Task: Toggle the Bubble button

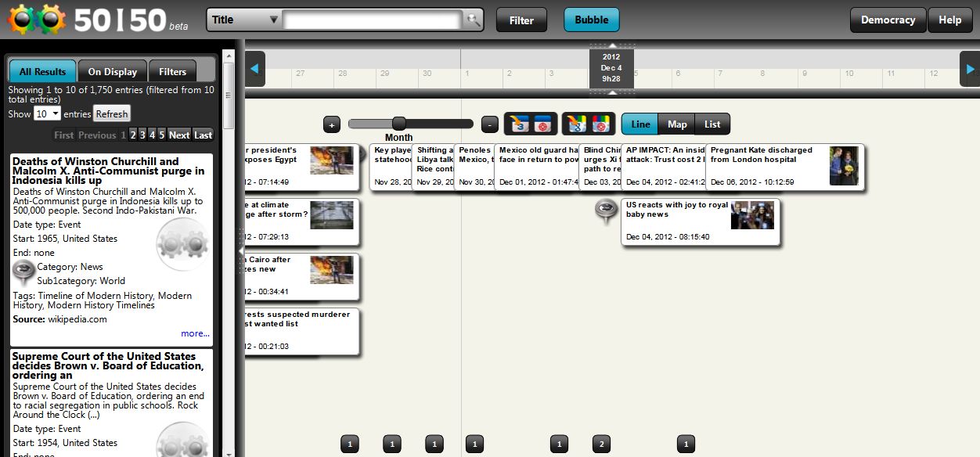Action: pyautogui.click(x=592, y=20)
